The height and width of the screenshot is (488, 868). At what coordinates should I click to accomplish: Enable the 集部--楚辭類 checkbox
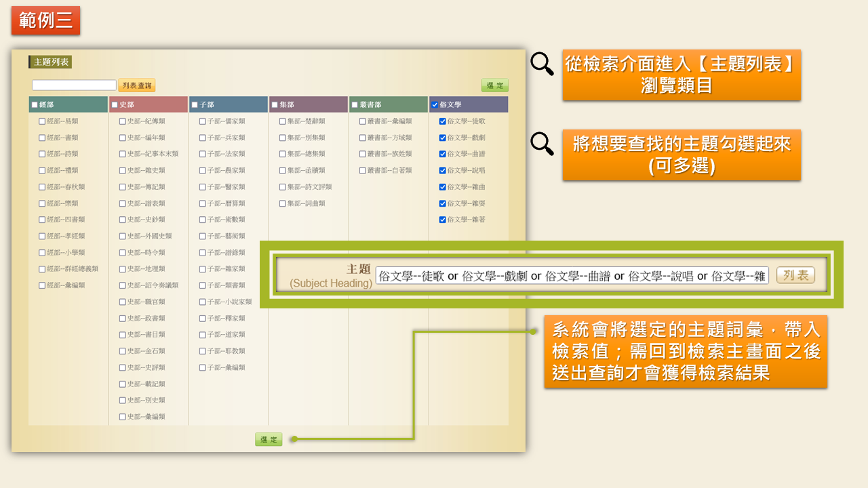pos(282,121)
